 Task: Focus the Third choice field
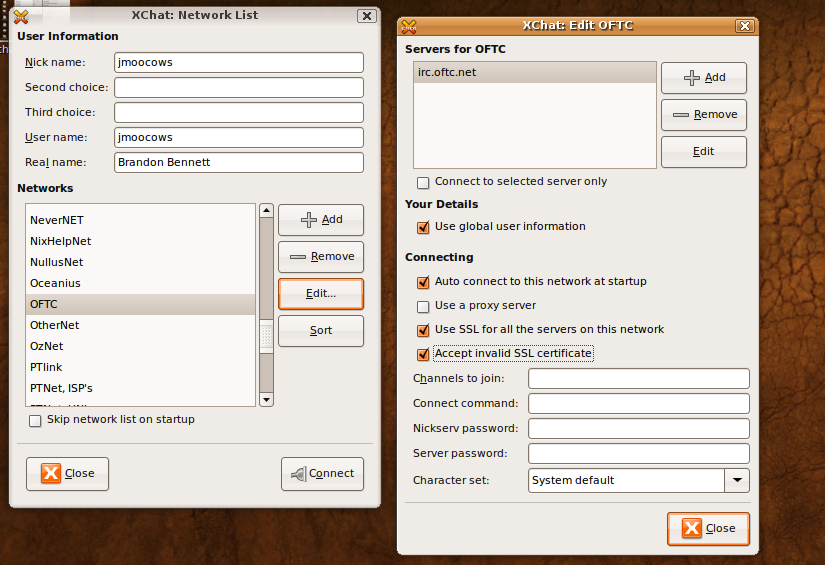coord(239,112)
